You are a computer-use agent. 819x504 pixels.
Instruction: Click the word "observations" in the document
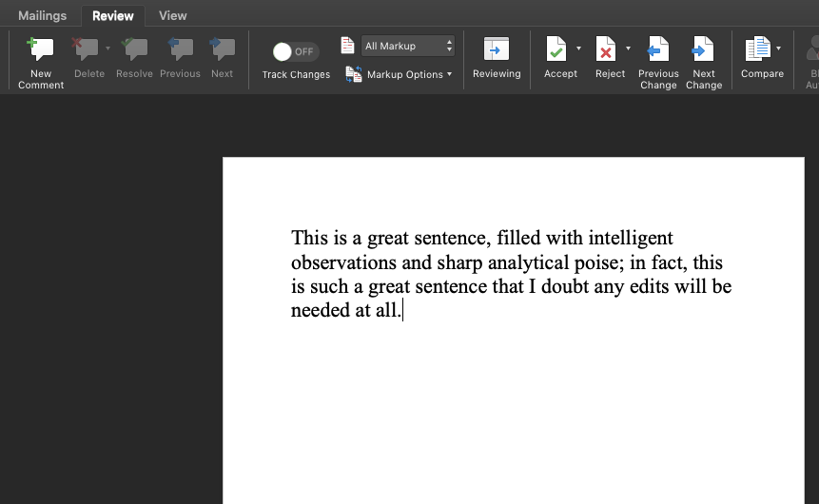click(343, 262)
